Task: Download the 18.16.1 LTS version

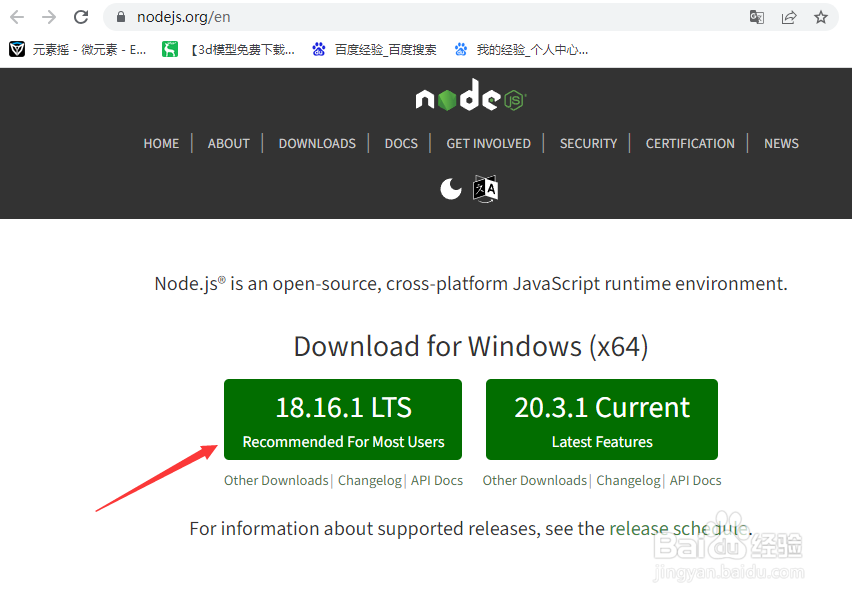Action: (x=343, y=419)
